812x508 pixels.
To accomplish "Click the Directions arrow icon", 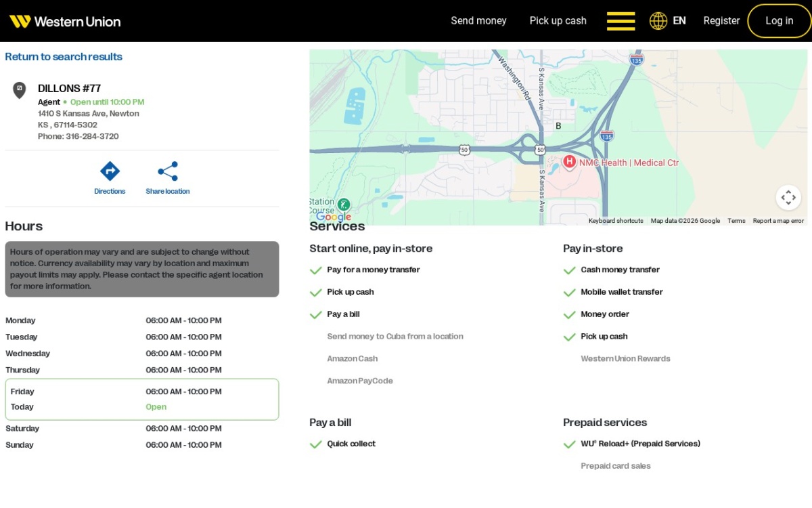I will point(110,171).
